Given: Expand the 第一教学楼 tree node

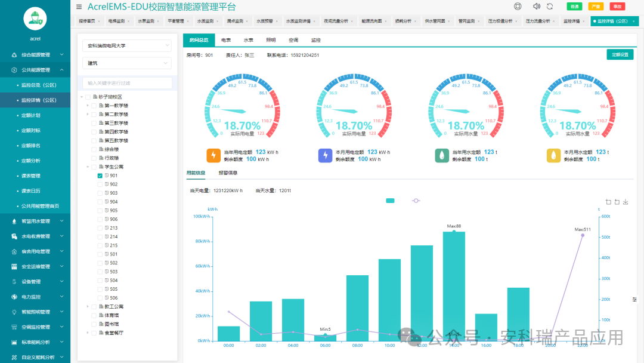Looking at the screenshot, I should coord(88,106).
